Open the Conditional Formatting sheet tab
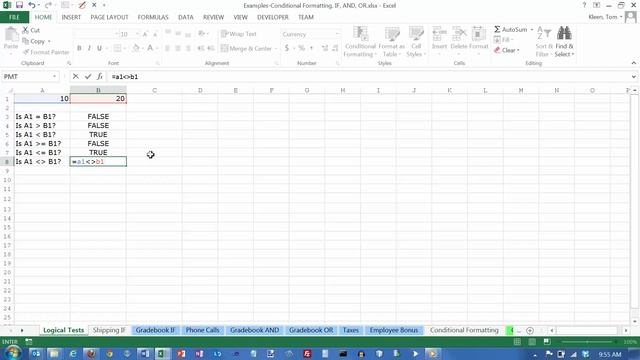Screen dimensions: 640x360 [x=464, y=330]
